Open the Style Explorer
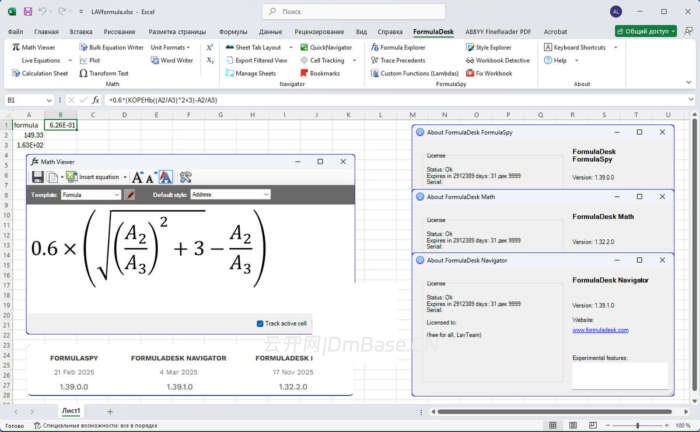 (x=488, y=47)
